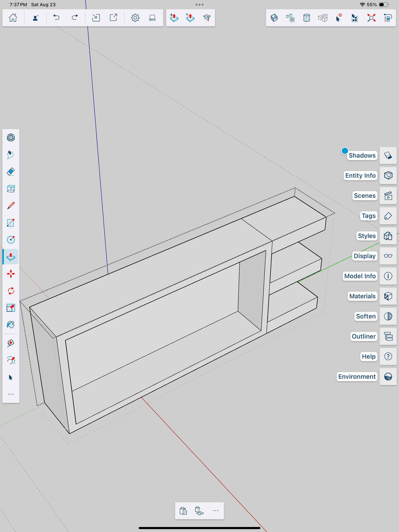
Task: Tap the three-dot multitasking handle at top
Action: pos(199,5)
